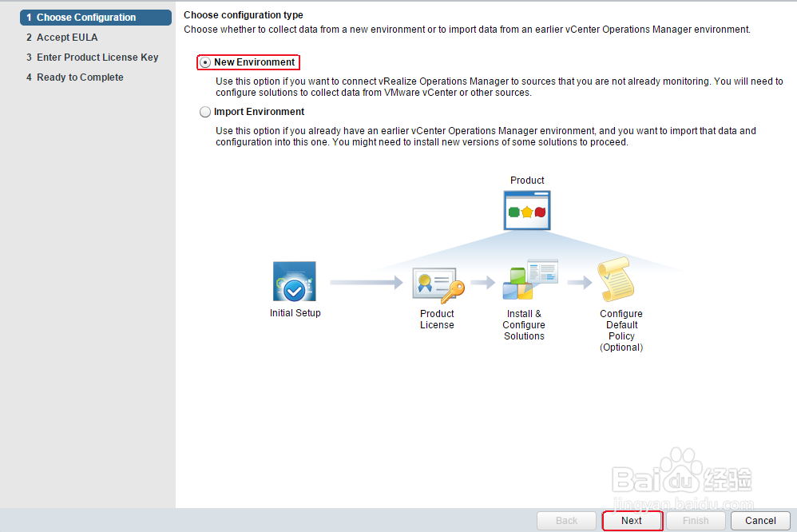
Task: Click the 'Choose whether to collect data' sentence
Action: coord(467,30)
